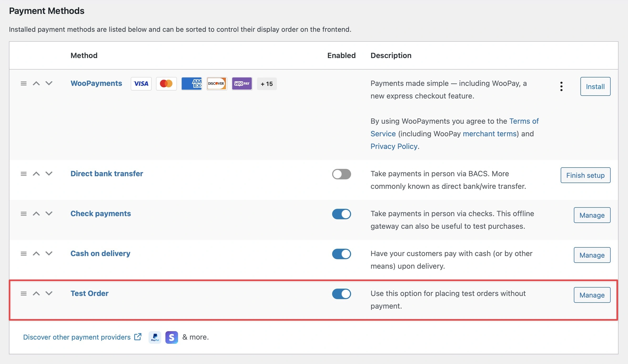Disable Check payments toggle

341,214
